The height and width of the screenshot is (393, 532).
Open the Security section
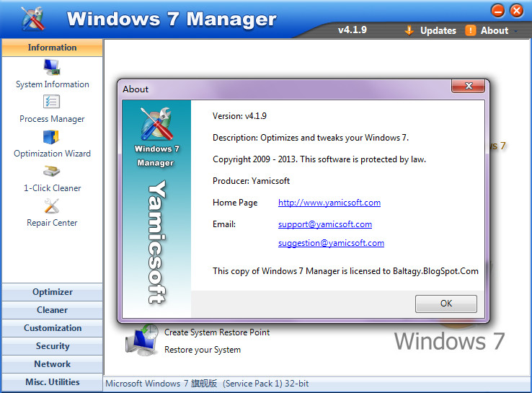(x=52, y=346)
